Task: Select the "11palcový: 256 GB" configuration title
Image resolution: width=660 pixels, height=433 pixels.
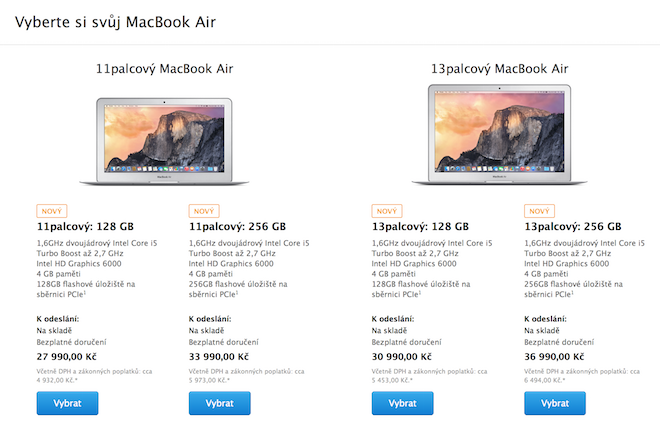Action: click(x=236, y=227)
